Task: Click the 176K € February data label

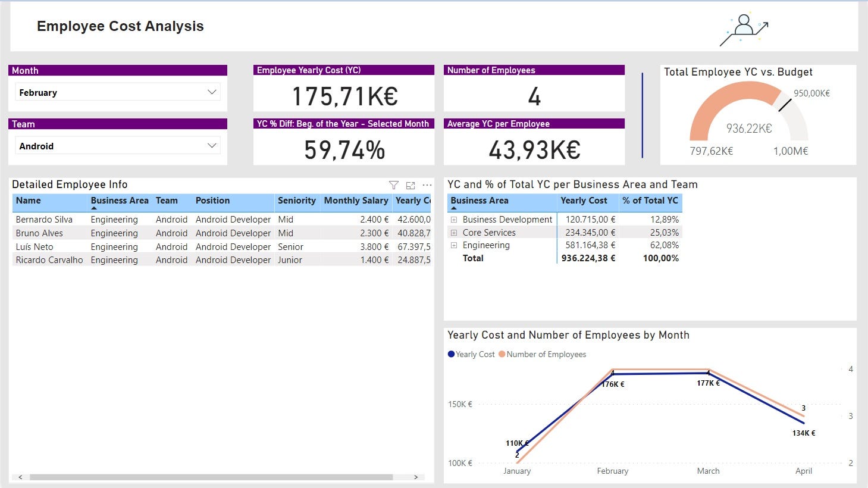Action: 613,384
